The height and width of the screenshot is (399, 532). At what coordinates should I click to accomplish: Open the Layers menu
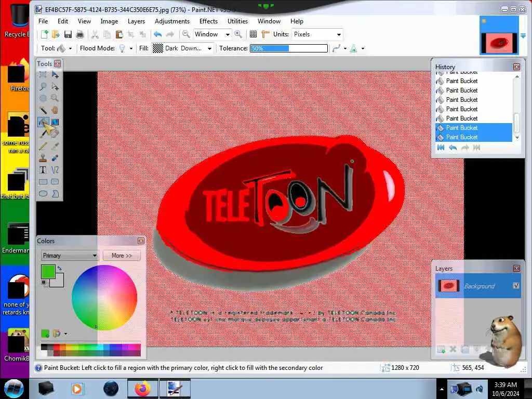(137, 21)
